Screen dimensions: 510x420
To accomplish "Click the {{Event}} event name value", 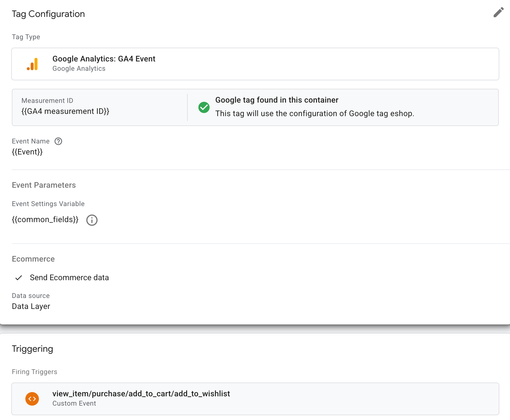I will [x=27, y=152].
